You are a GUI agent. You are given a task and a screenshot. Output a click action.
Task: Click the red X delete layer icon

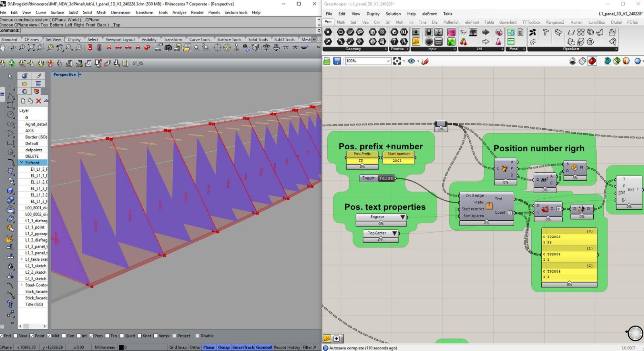point(39,101)
